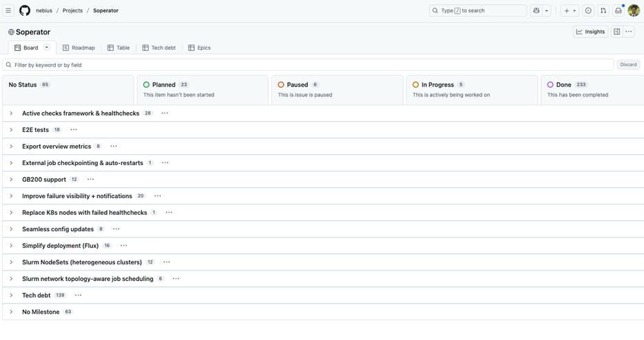Open options for Slurm NodeSets group
The width and height of the screenshot is (644, 340).
tap(167, 262)
